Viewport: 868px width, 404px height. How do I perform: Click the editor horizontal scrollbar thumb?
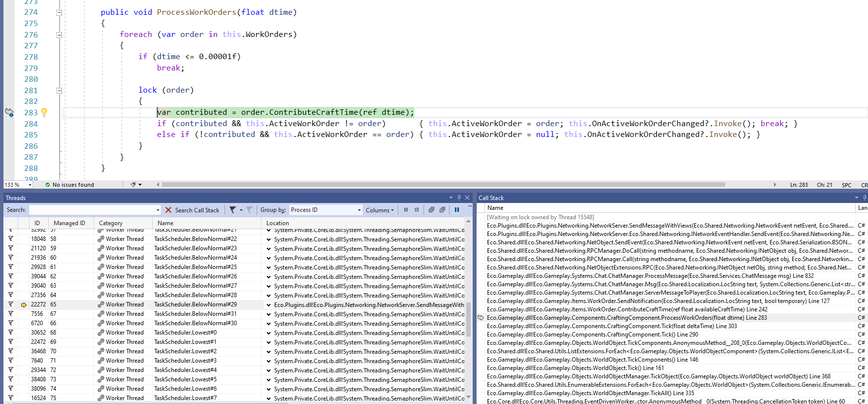pos(443,185)
